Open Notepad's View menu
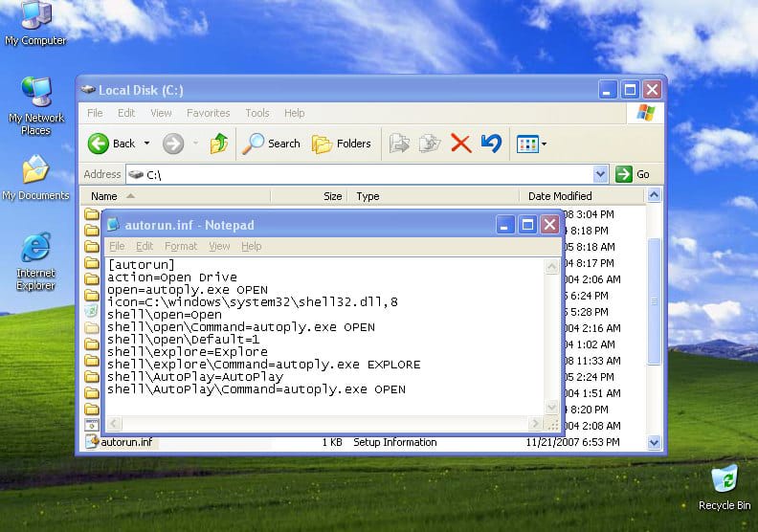This screenshot has width=758, height=532. click(x=219, y=247)
